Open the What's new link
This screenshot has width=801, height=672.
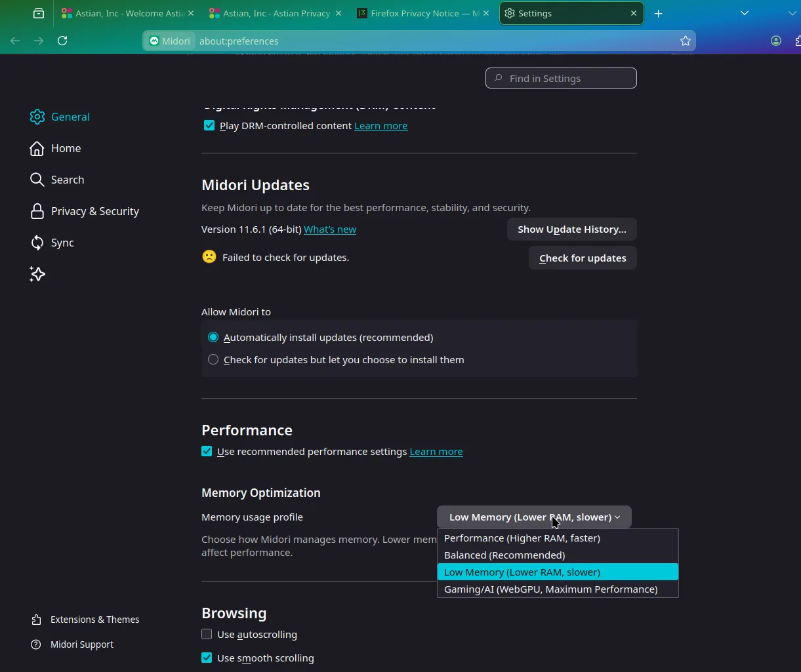[x=330, y=229]
